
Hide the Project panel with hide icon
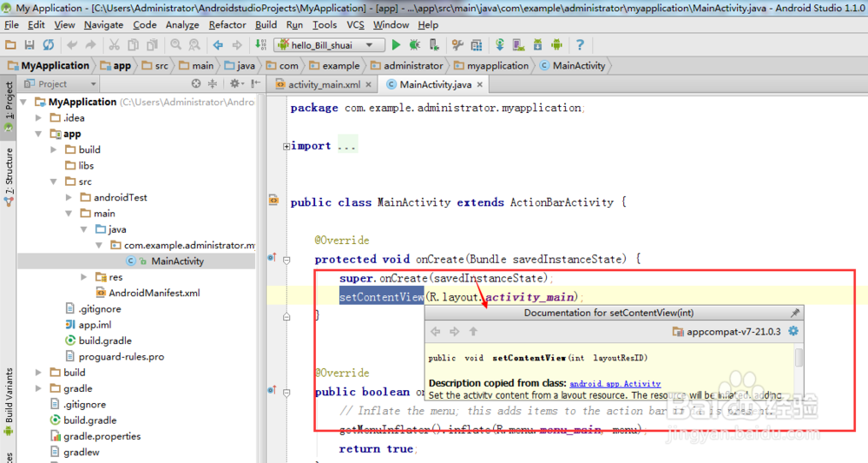[254, 83]
